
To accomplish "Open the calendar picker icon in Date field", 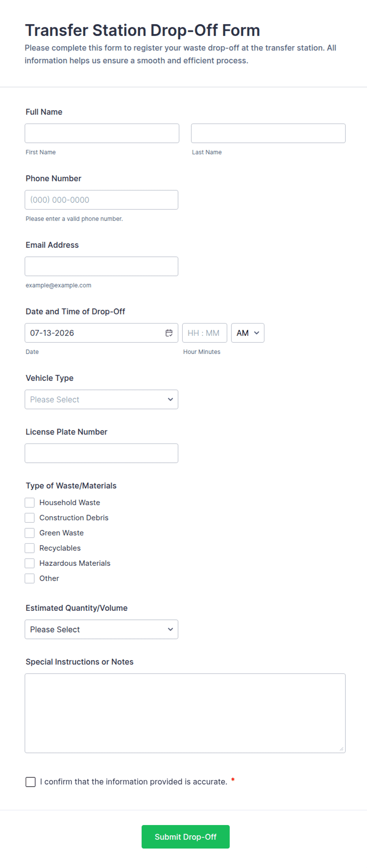I will (169, 333).
